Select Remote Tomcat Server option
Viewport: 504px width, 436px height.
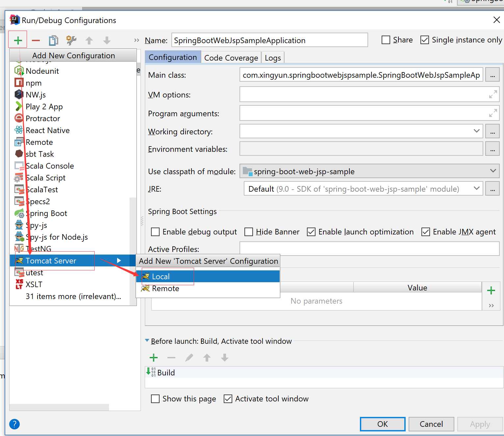pyautogui.click(x=208, y=288)
